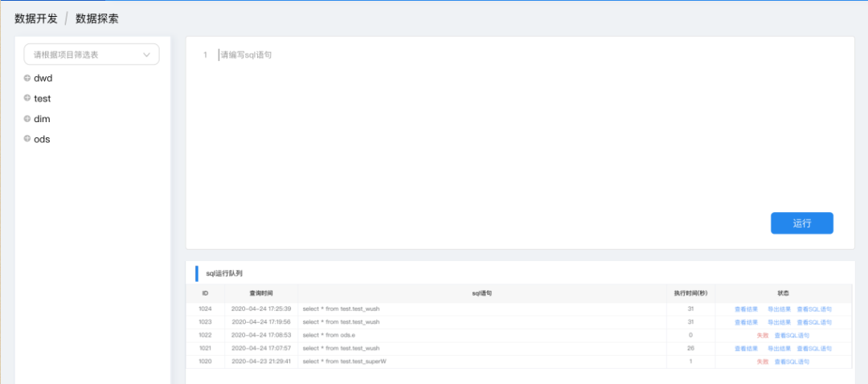868x384 pixels.
Task: Click the 执行时间(秒) column header
Action: click(690, 293)
